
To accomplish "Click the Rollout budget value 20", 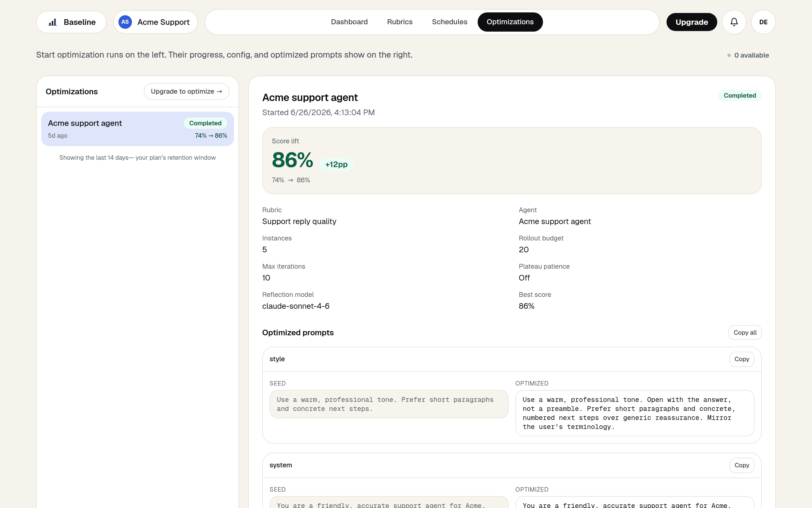I will (524, 250).
